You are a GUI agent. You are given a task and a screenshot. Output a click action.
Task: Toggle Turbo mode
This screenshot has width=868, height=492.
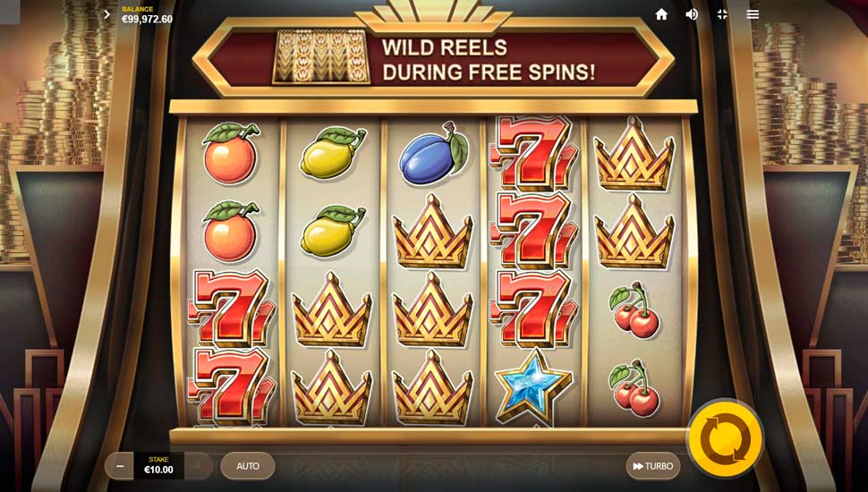pos(653,466)
